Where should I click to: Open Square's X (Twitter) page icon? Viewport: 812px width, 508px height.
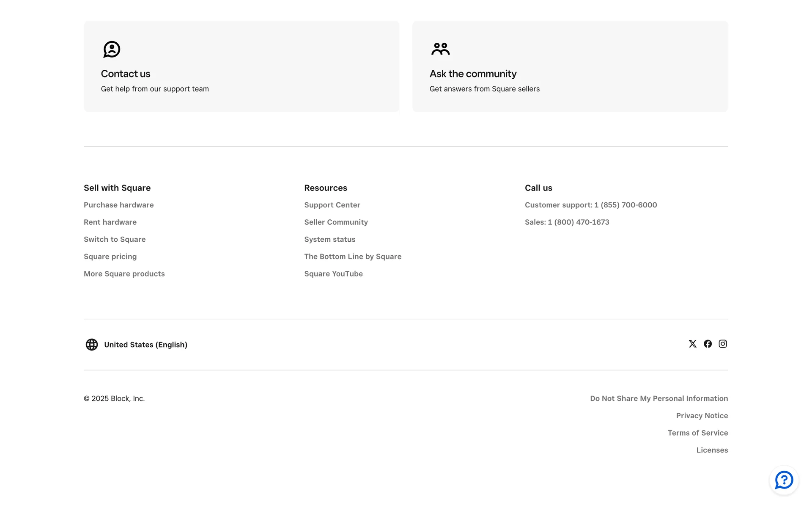pos(692,344)
